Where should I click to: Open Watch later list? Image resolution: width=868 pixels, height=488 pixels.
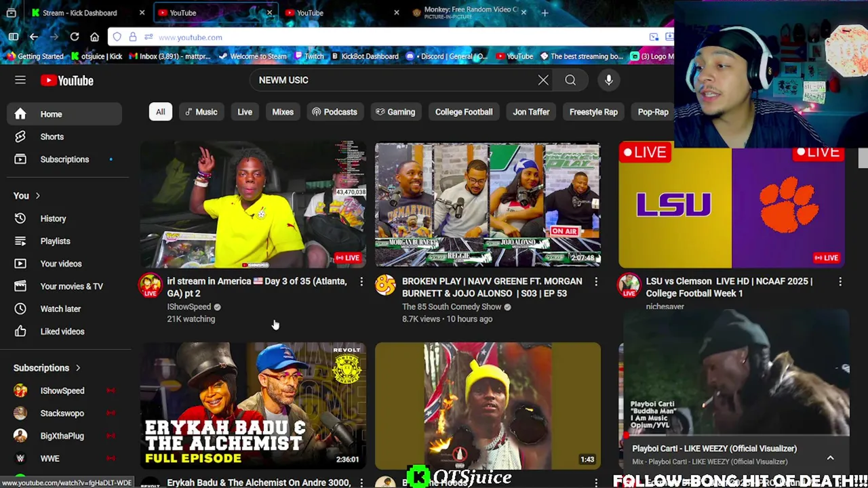64,308
